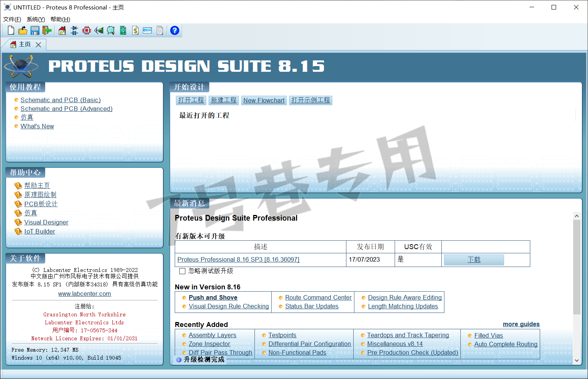Open Design Explorer green board icon
Screen dimensions: 588x379
click(123, 30)
